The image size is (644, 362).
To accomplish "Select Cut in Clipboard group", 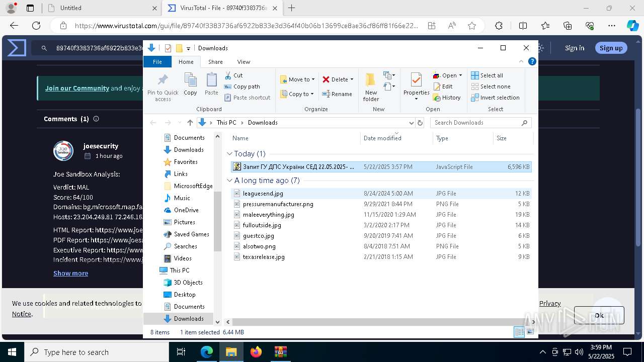I will click(x=233, y=75).
